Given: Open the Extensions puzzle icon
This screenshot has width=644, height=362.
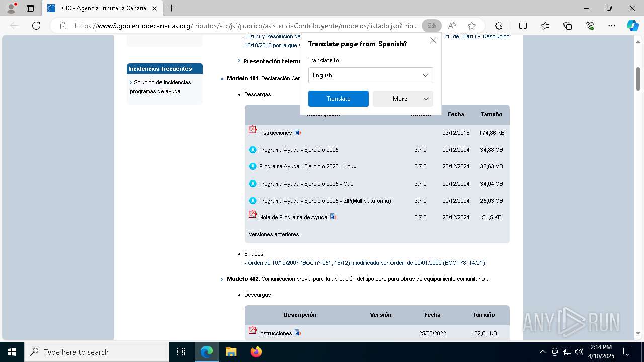Looking at the screenshot, I should [x=499, y=26].
